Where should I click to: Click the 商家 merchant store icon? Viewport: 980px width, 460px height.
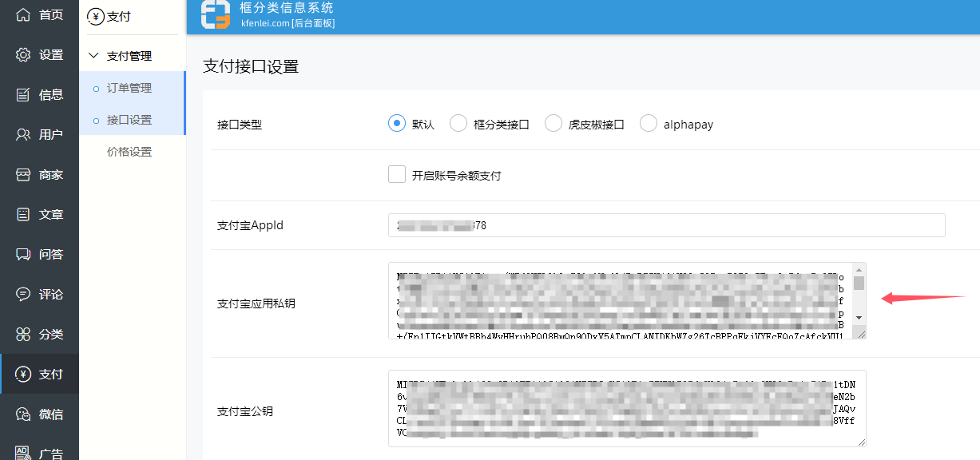pos(23,175)
